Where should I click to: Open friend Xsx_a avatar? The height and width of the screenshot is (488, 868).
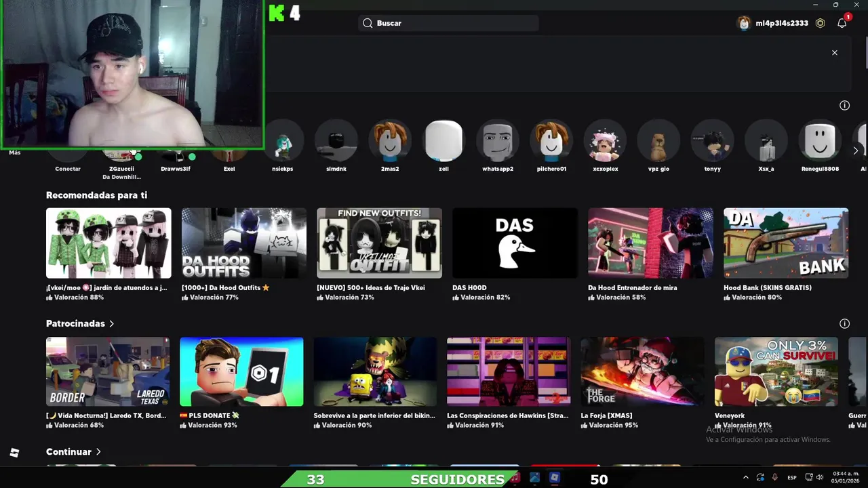pyautogui.click(x=766, y=141)
